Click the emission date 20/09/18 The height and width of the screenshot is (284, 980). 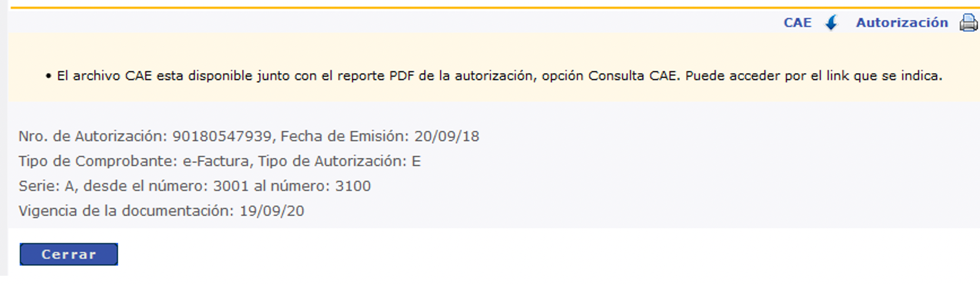446,137
